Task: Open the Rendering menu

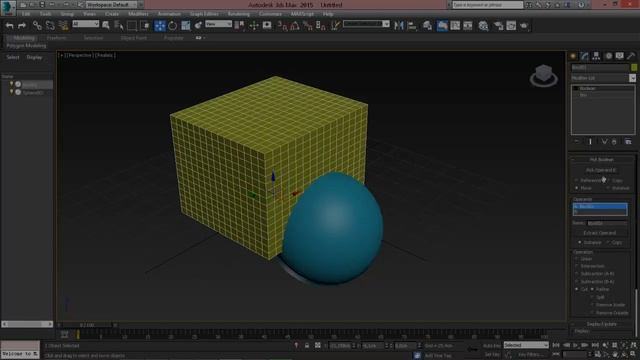Action: [x=239, y=14]
